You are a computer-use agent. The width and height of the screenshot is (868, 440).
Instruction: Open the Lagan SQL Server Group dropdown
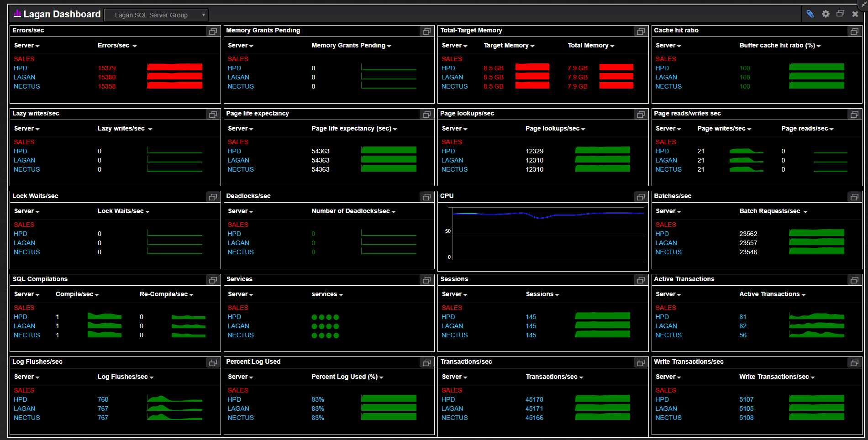156,15
